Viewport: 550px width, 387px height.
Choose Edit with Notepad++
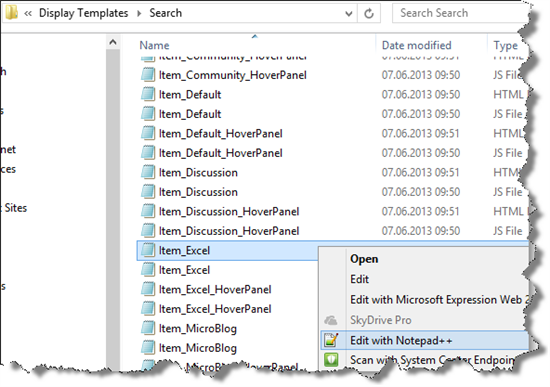(x=401, y=340)
